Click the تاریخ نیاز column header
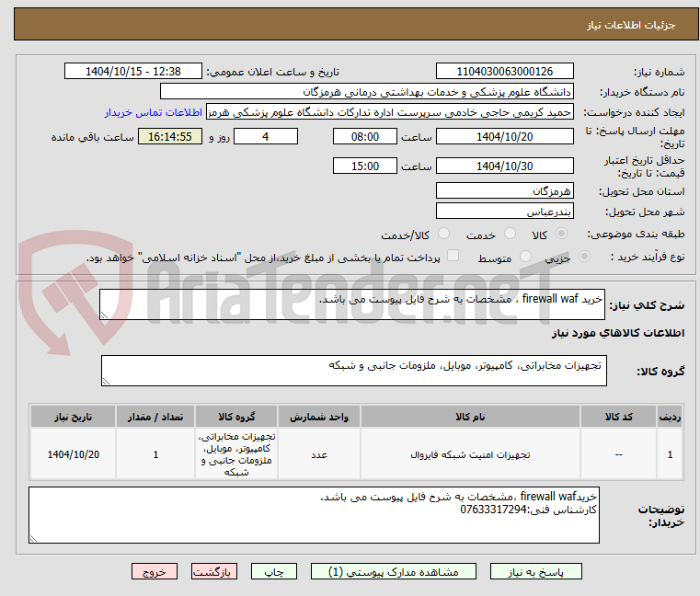This screenshot has width=700, height=596. pyautogui.click(x=74, y=417)
